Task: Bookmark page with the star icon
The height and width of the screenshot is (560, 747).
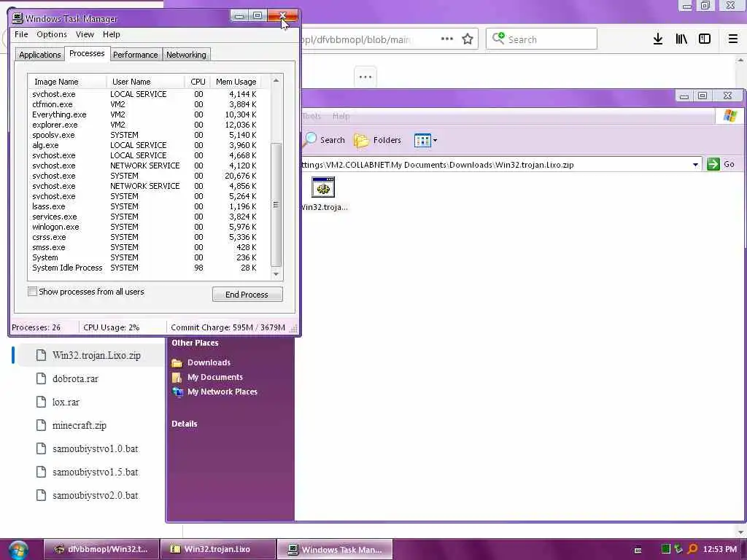Action: pyautogui.click(x=468, y=39)
